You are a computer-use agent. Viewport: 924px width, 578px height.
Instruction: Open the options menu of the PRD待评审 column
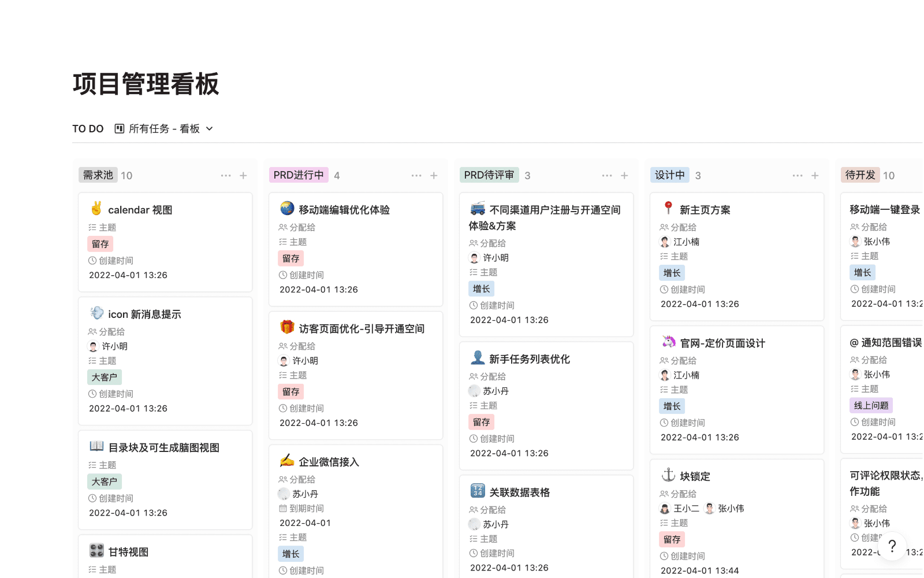tap(607, 175)
